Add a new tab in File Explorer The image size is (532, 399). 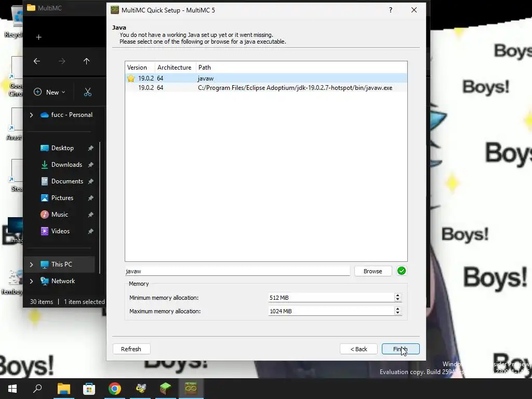point(38,37)
